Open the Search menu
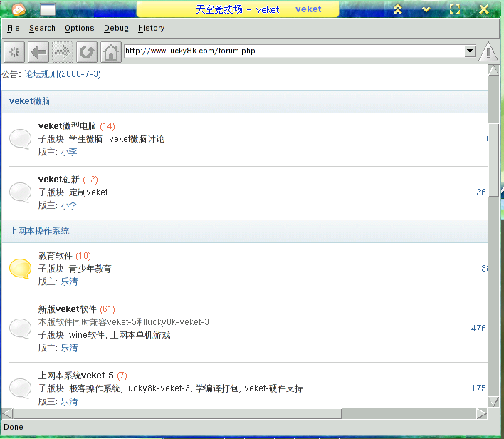Image resolution: width=504 pixels, height=439 pixels. (x=42, y=28)
